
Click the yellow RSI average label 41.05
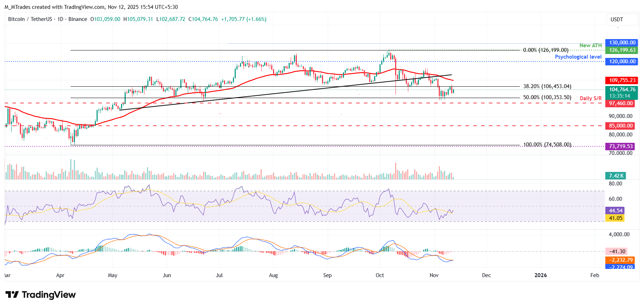[x=616, y=218]
